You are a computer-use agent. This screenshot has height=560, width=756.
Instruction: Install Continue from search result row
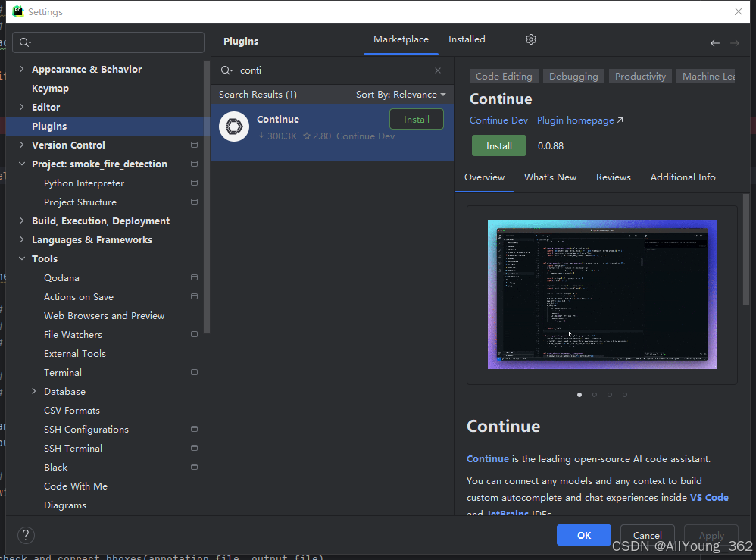(417, 119)
